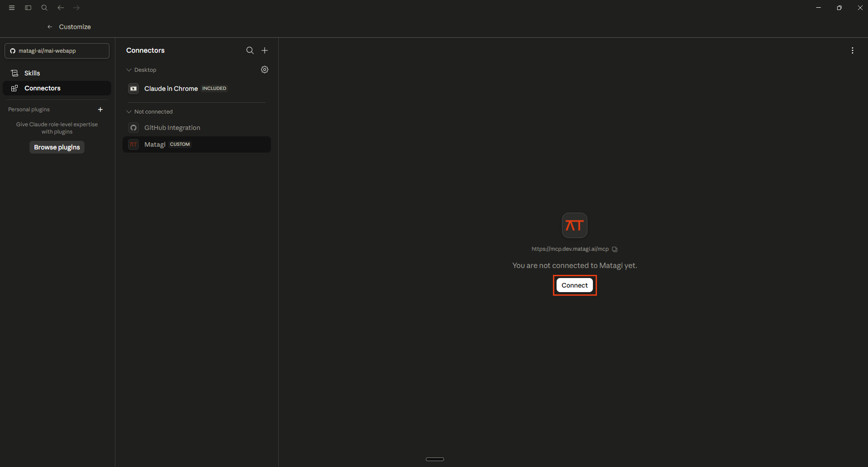Viewport: 868px width, 467px height.
Task: Click the search icon in title bar
Action: tap(44, 8)
